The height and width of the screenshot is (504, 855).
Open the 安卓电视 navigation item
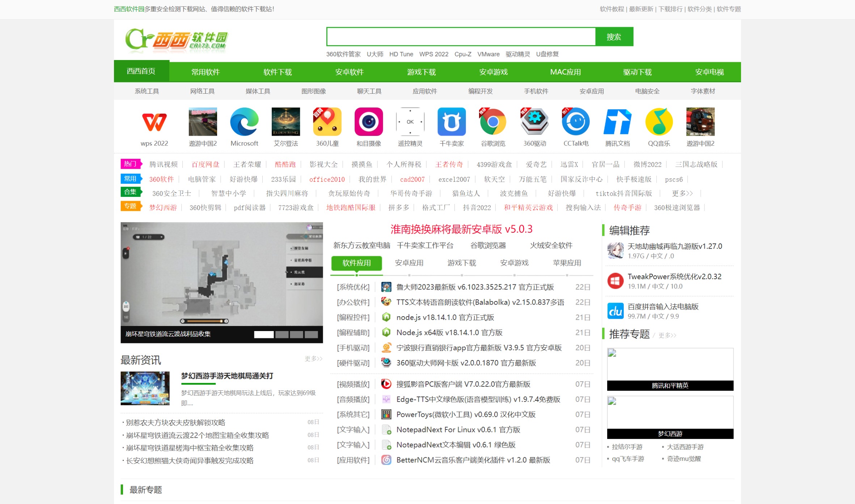point(710,72)
